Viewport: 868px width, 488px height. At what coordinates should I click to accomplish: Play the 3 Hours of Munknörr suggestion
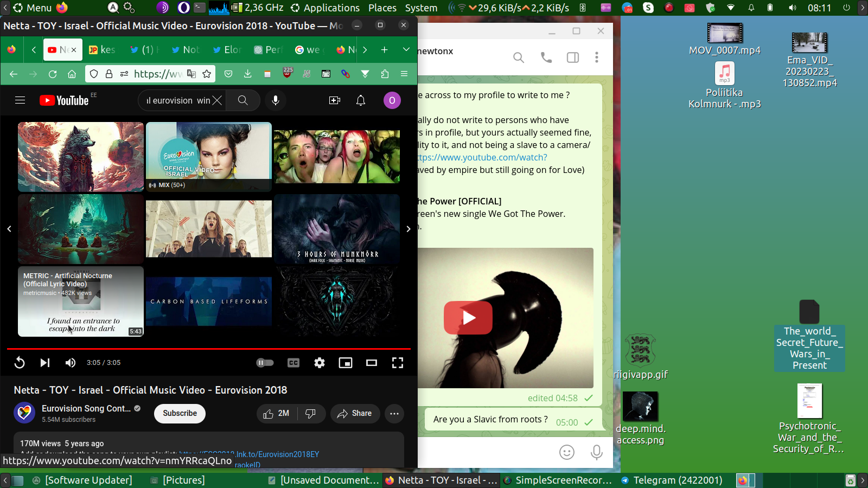[x=337, y=229]
